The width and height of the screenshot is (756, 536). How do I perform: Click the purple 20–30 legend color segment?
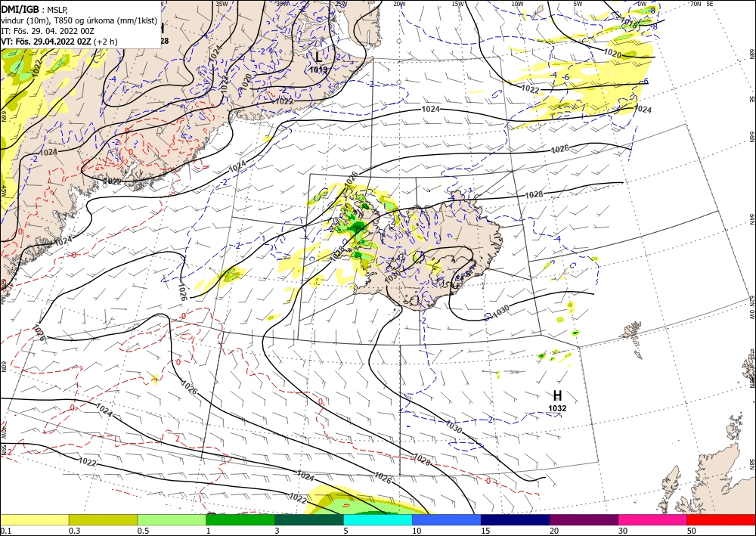pos(584,519)
